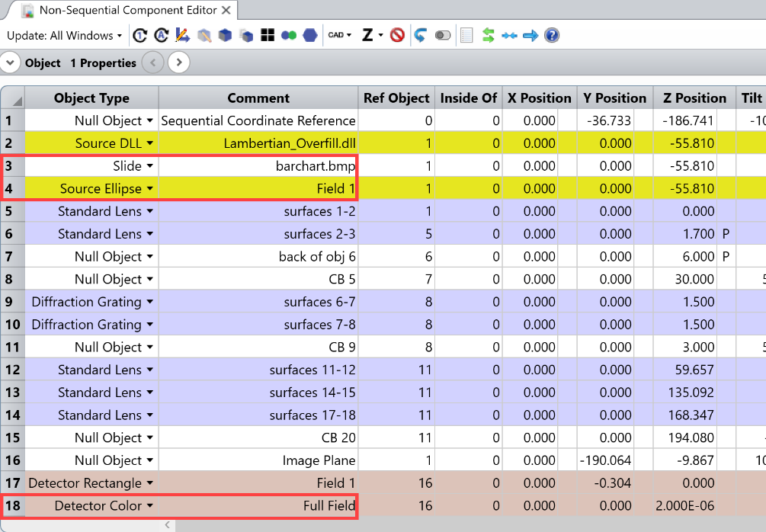The height and width of the screenshot is (532, 766).
Task: Click the pencil with axes edit icon
Action: [x=183, y=35]
